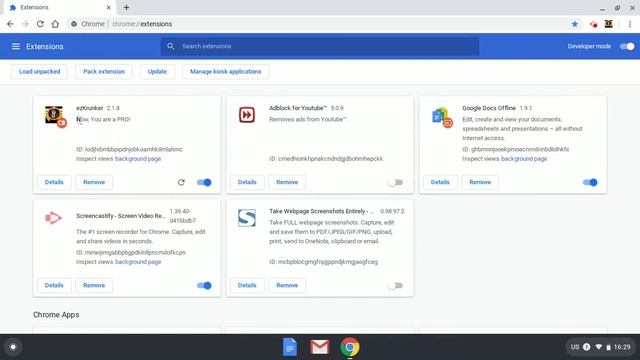640x360 pixels.
Task: Open Chrome from the shelf
Action: tap(350, 347)
